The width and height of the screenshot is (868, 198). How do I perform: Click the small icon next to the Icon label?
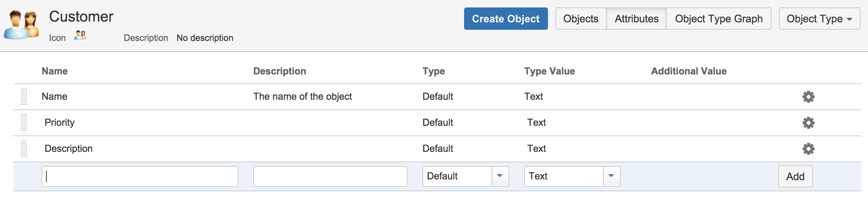pos(80,35)
